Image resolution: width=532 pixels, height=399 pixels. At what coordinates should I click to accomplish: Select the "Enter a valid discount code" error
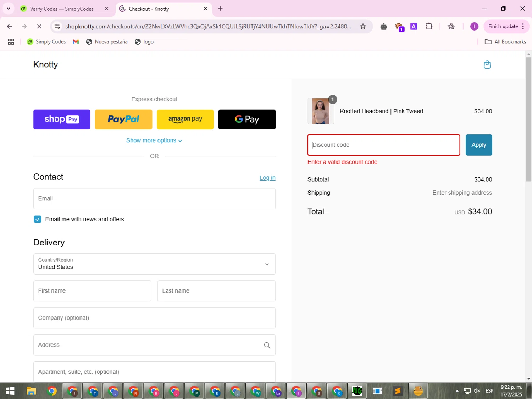tap(342, 162)
